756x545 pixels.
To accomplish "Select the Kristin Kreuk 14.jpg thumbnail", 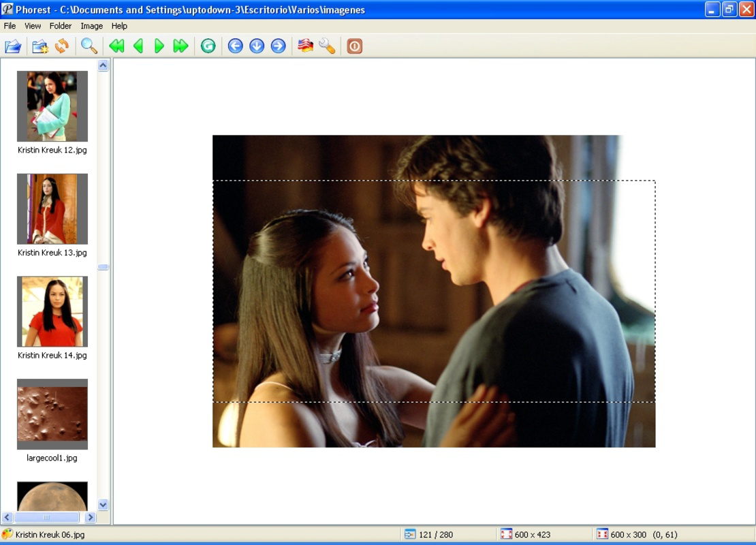I will (52, 311).
